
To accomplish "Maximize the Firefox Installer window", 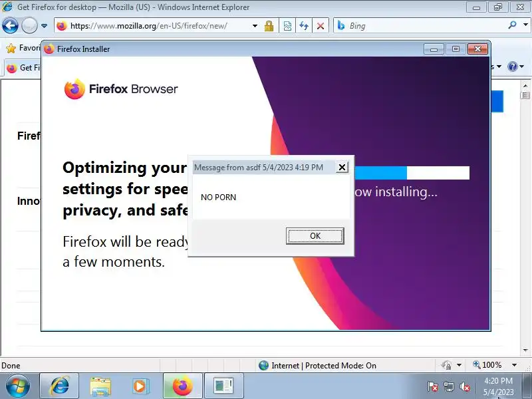I will click(456, 49).
